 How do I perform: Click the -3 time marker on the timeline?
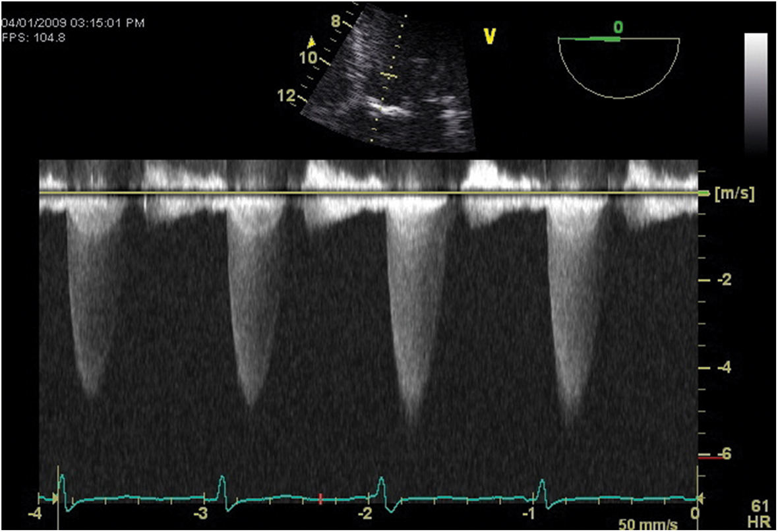[x=202, y=514]
